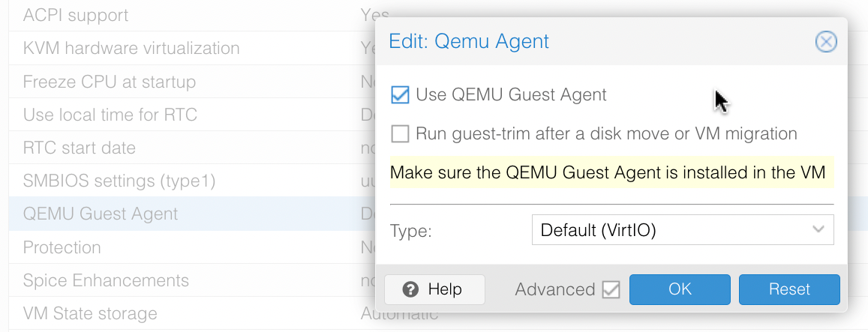
Task: Select the RTC start date row
Action: click(x=192, y=148)
